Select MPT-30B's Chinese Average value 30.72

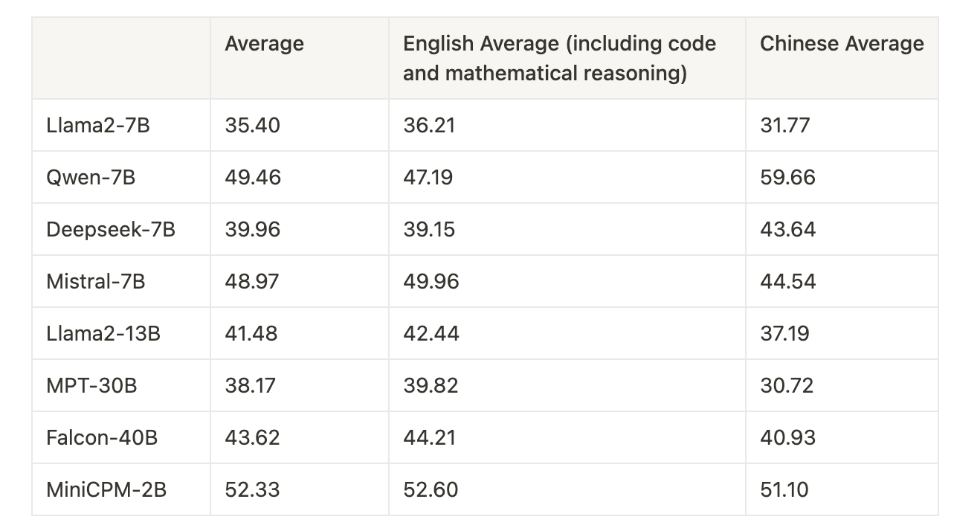pos(787,385)
